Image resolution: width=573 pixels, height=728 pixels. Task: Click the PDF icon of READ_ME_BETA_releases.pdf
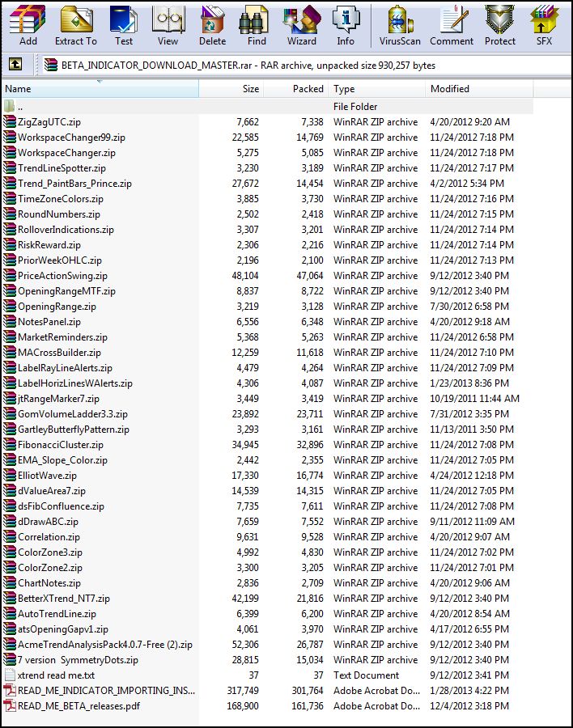[9, 705]
